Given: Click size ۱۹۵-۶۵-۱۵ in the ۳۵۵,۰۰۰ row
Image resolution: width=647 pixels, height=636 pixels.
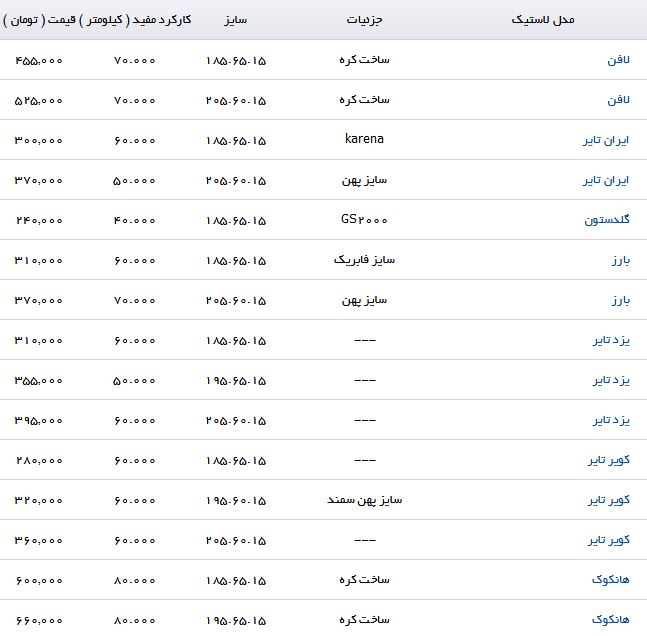Looking at the screenshot, I should (x=236, y=381).
